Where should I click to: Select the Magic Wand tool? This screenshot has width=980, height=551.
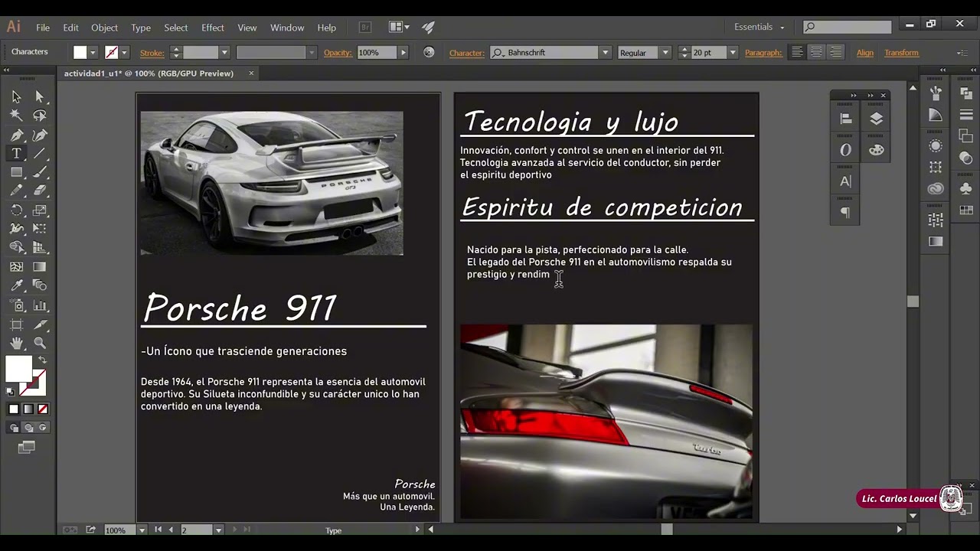16,116
